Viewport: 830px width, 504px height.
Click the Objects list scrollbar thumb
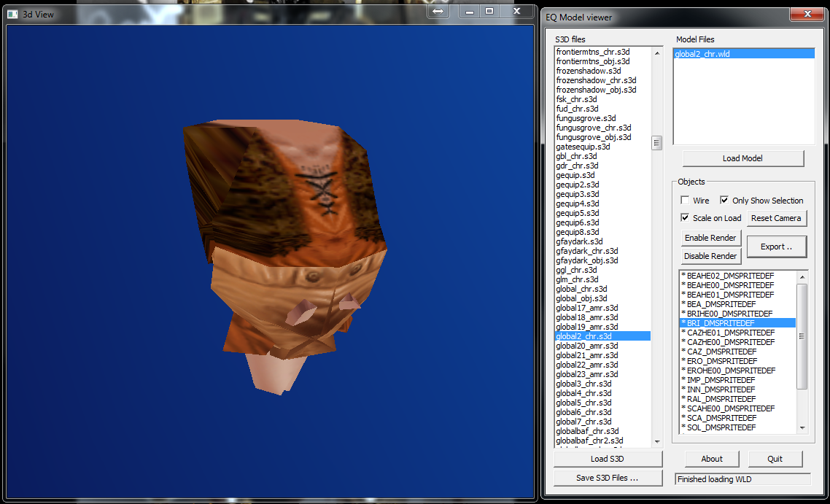point(802,336)
